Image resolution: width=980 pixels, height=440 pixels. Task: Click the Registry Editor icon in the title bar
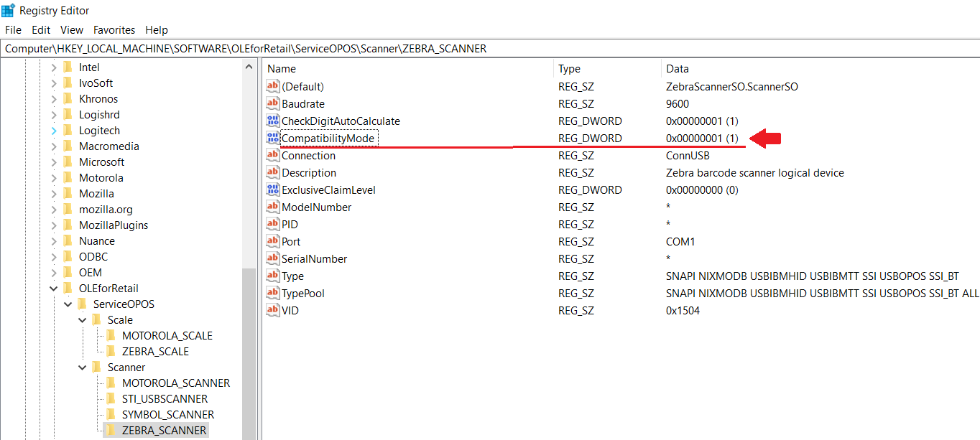coord(9,10)
